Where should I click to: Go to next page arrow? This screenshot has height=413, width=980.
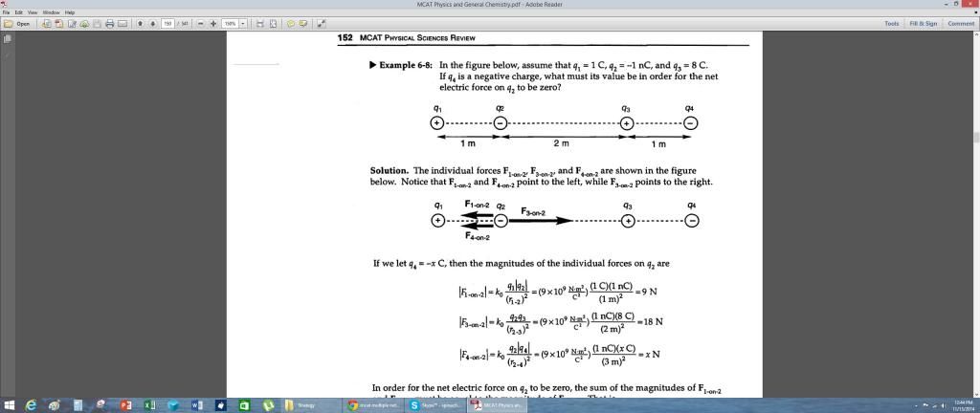(153, 23)
